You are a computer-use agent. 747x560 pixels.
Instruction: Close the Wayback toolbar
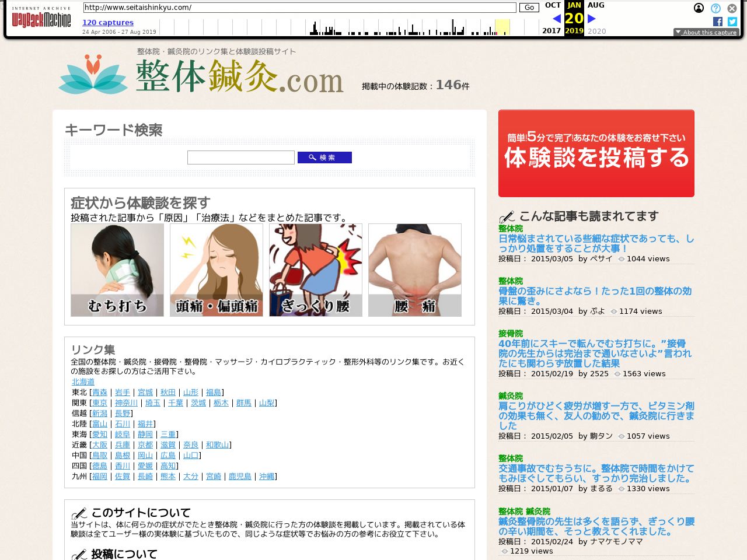tap(732, 8)
